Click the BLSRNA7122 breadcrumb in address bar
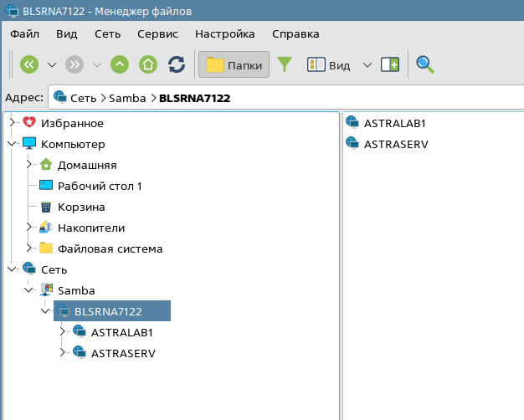Image resolution: width=524 pixels, height=420 pixels. 194,98
